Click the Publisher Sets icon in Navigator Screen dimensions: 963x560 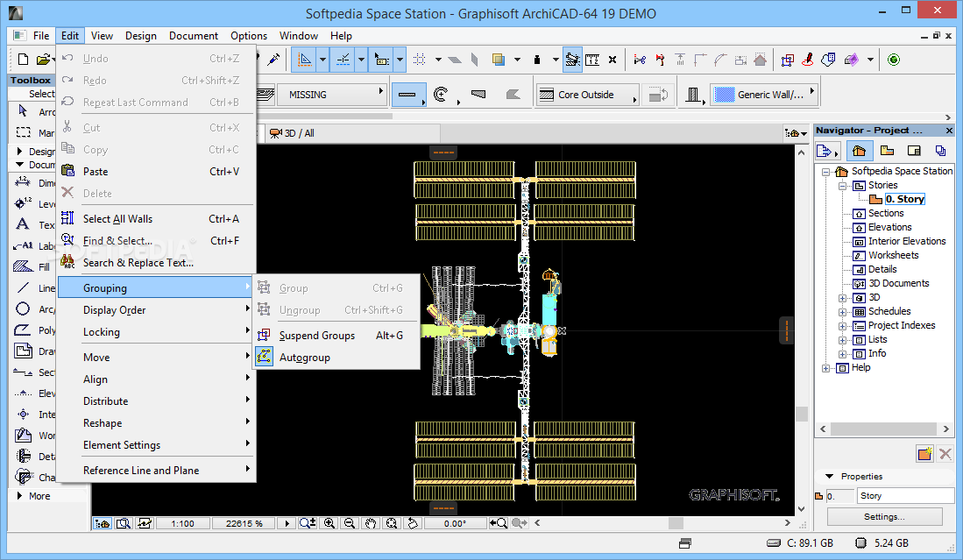(940, 151)
